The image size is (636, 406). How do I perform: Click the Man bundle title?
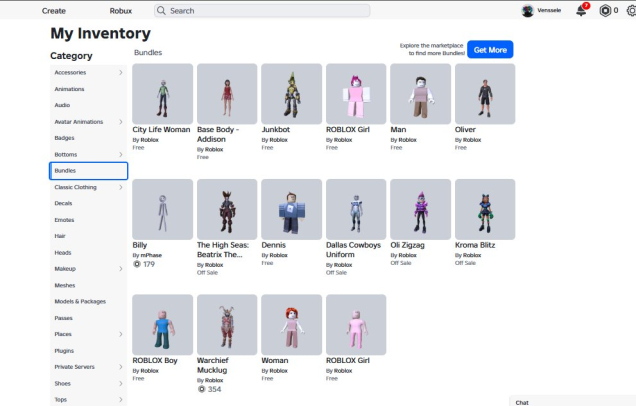(x=398, y=129)
